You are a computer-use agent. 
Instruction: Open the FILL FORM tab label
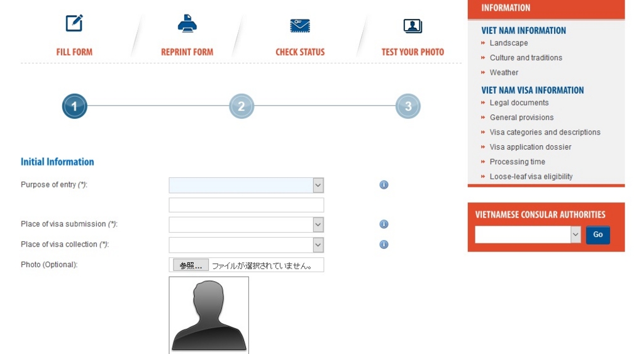(x=74, y=52)
